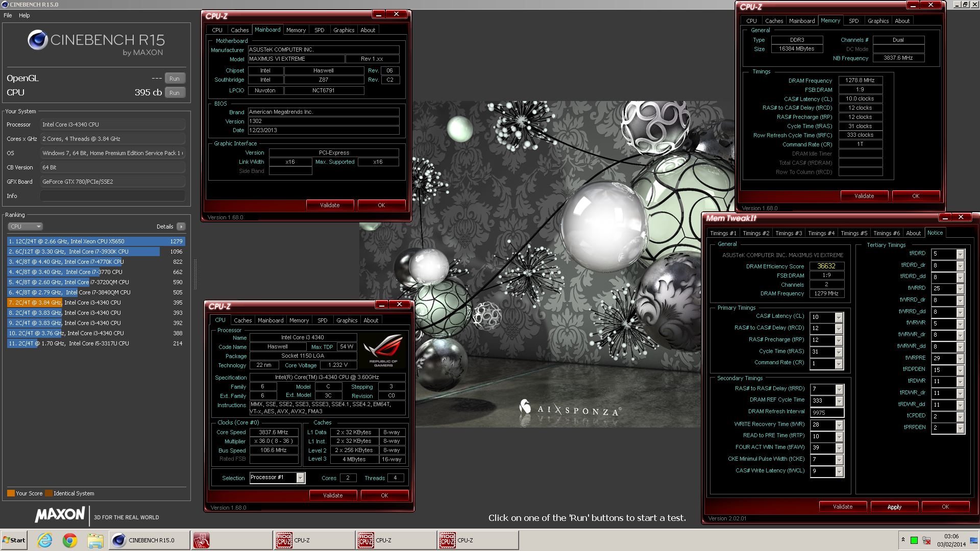The width and height of the screenshot is (980, 551).
Task: Activate the third CPU-Z taskbar button
Action: click(x=478, y=540)
